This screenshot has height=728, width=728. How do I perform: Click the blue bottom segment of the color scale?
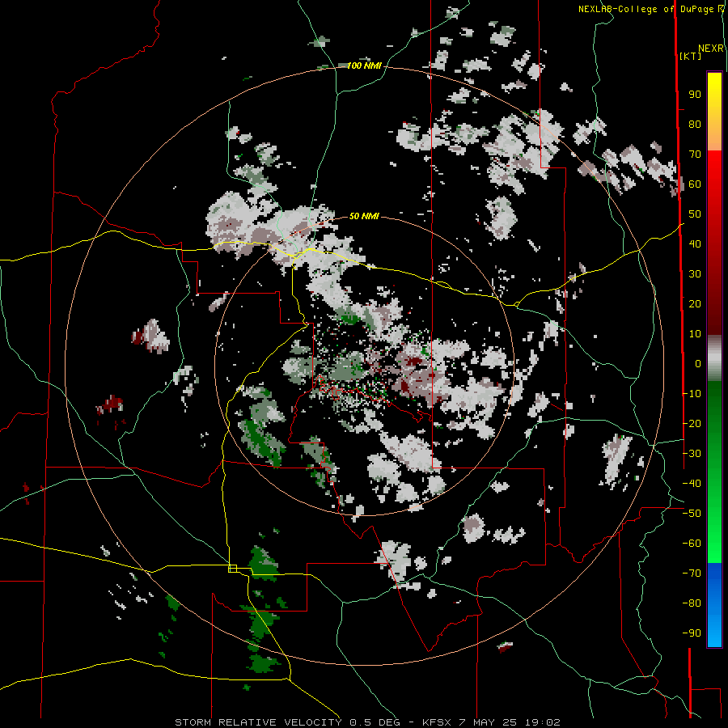(x=714, y=605)
